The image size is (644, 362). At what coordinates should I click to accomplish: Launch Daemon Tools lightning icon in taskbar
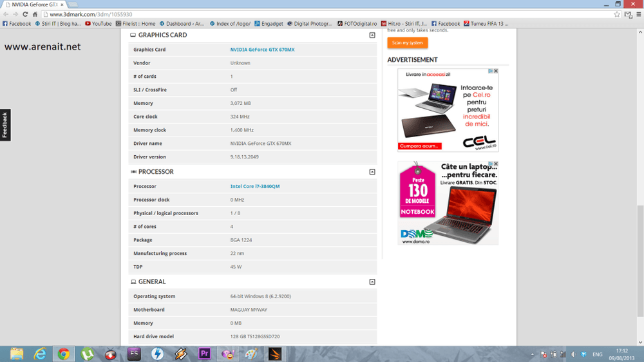157,354
